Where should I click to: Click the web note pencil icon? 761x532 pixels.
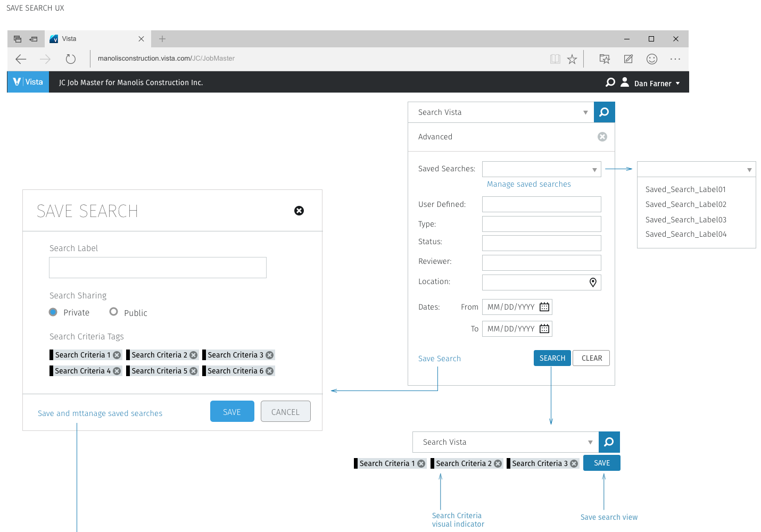tap(628, 59)
